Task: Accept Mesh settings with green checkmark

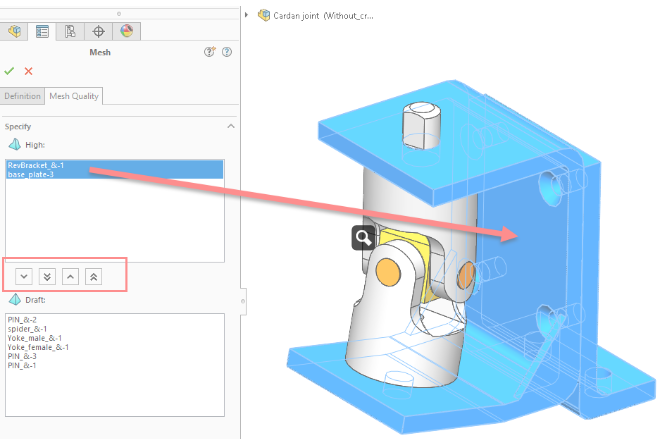Action: (x=10, y=71)
